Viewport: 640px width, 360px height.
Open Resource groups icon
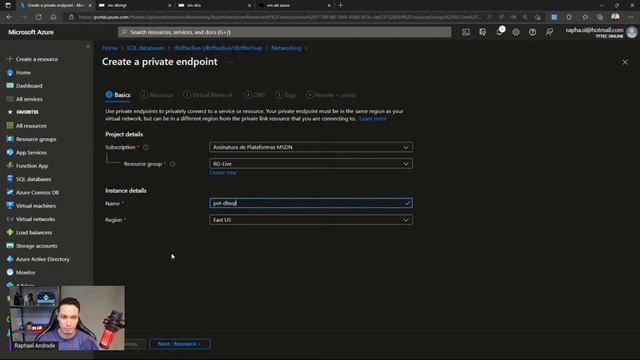click(10, 139)
